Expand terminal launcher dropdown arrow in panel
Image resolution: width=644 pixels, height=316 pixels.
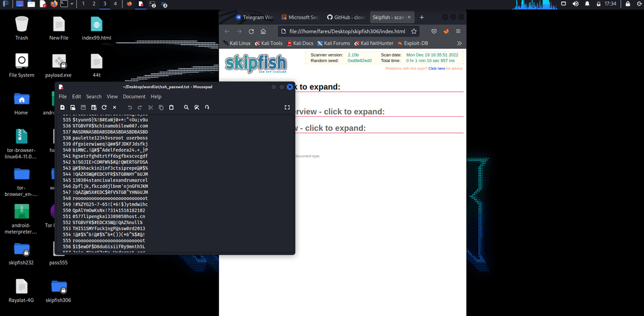tap(72, 4)
